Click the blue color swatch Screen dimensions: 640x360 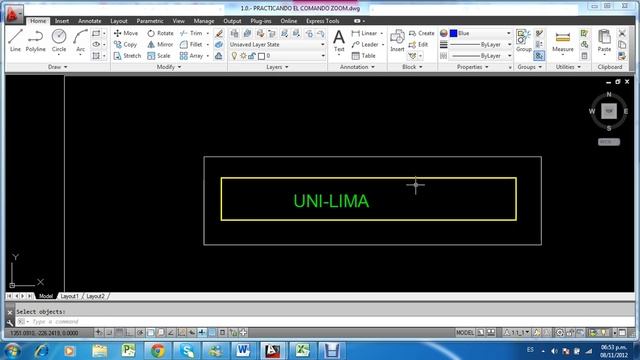coord(453,33)
